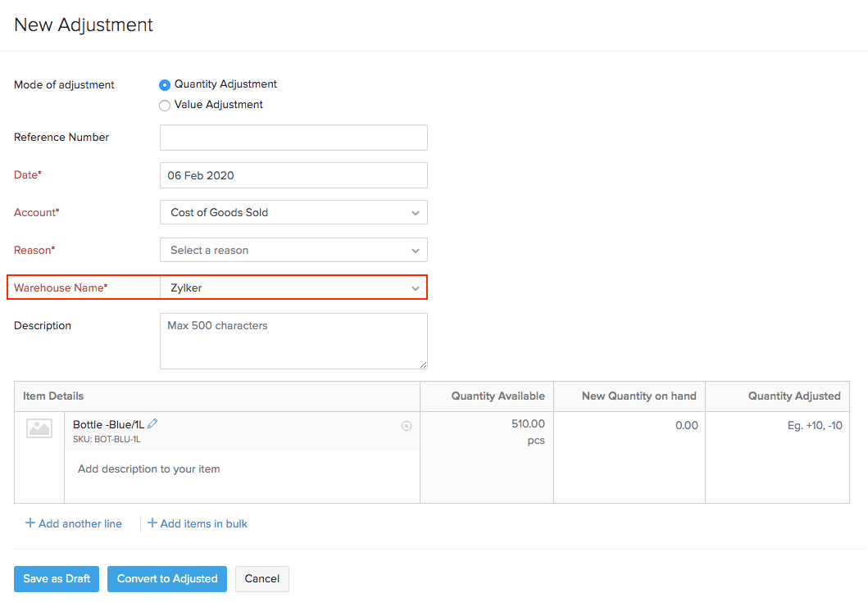Switch mode to Value Adjustment

coord(165,105)
